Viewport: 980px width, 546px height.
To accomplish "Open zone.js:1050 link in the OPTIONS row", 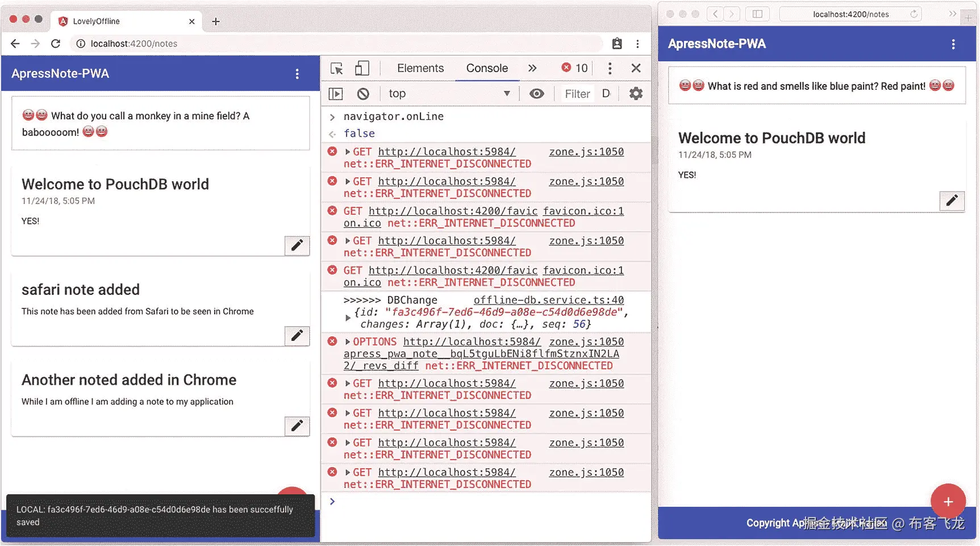I will [x=586, y=342].
